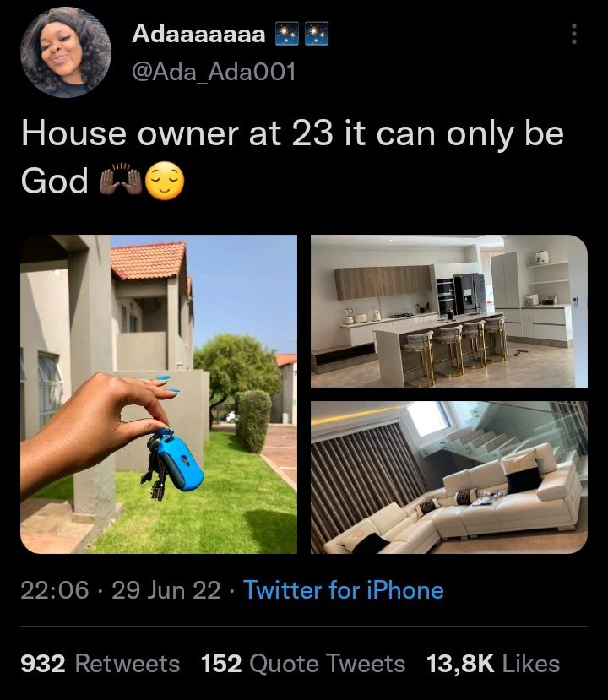Screen dimensions: 608x700
Task: Open the display name Adaaaaaaa
Action: coord(198,34)
